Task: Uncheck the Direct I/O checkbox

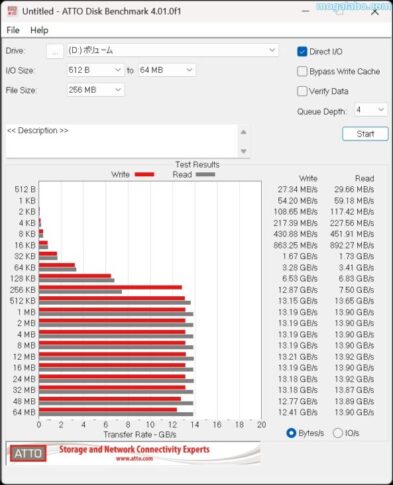Action: pos(302,52)
